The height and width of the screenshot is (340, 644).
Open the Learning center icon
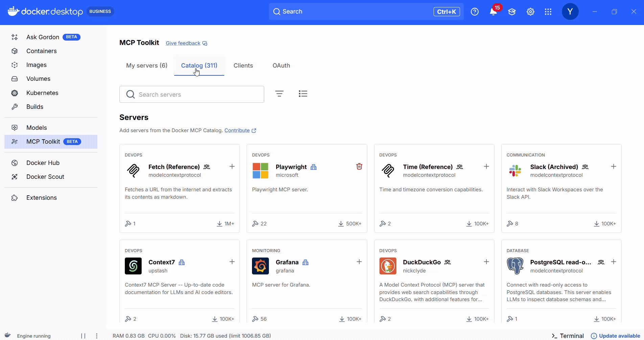point(512,12)
